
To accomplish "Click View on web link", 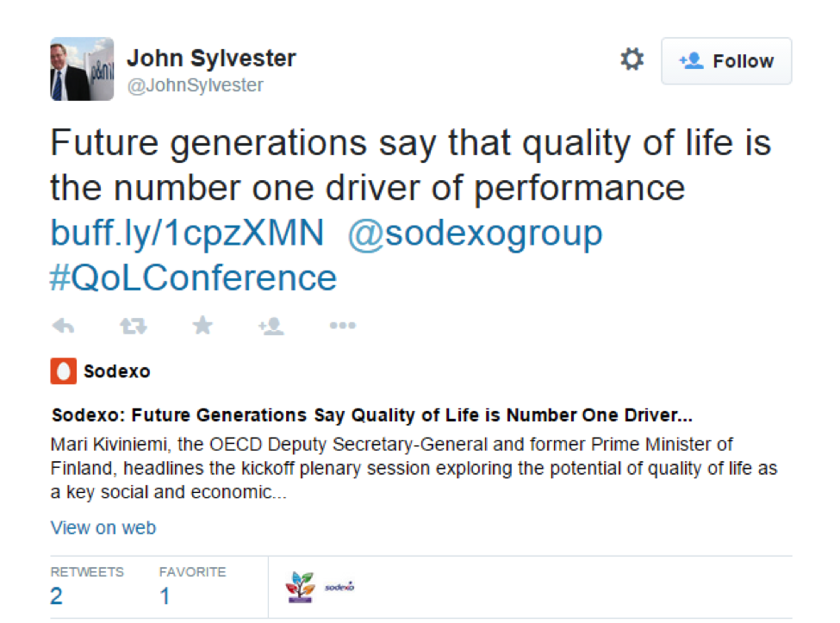I will click(x=103, y=527).
